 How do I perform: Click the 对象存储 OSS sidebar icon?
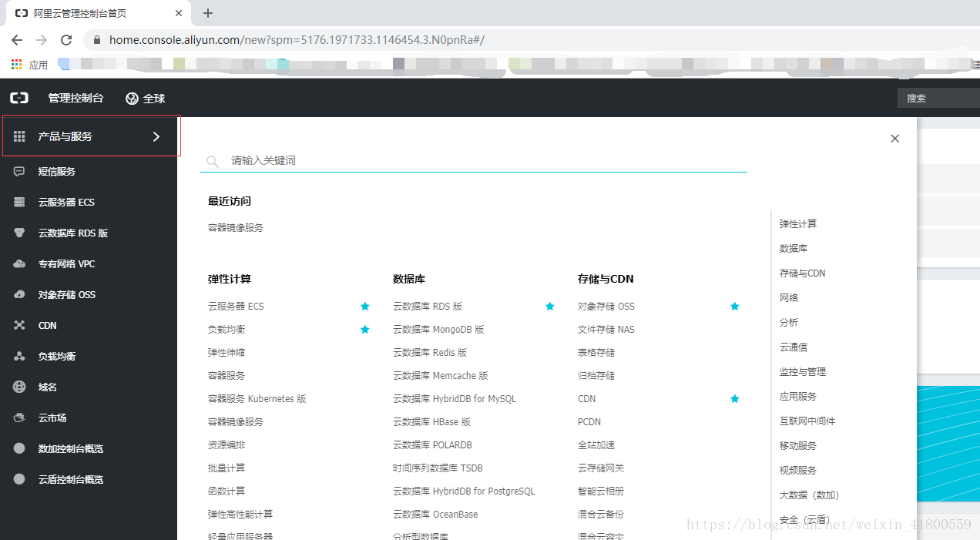tap(19, 295)
